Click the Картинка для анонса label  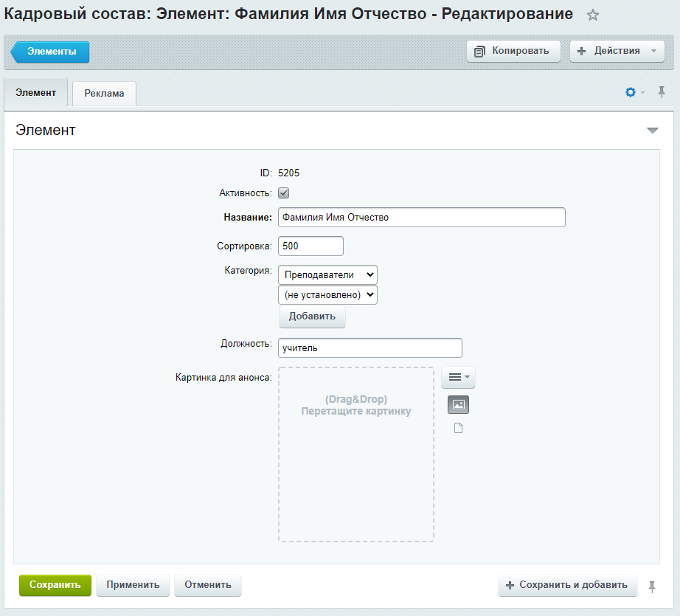[x=223, y=378]
